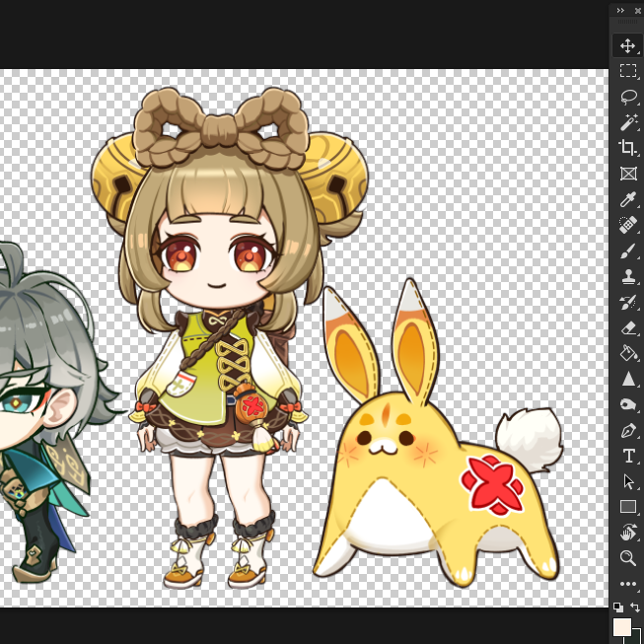Select the Horizontal Type tool
Screen dimensions: 644x644
click(627, 456)
